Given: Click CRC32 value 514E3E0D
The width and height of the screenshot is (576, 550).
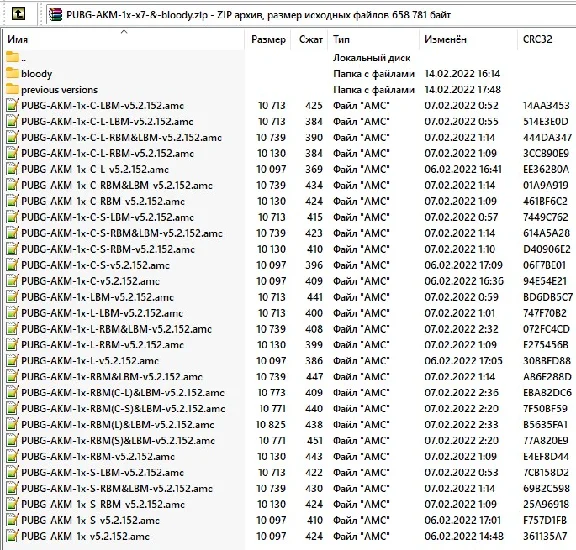Looking at the screenshot, I should pyautogui.click(x=546, y=121).
